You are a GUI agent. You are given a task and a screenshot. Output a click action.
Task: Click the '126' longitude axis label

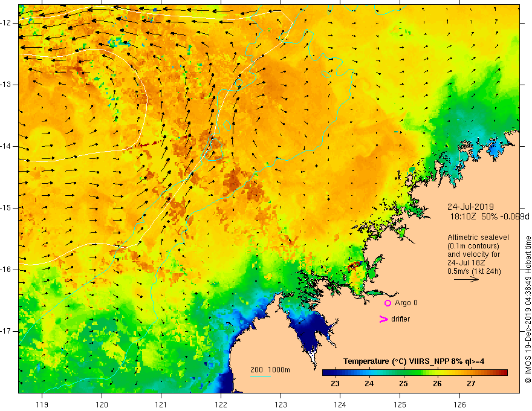click(x=459, y=404)
